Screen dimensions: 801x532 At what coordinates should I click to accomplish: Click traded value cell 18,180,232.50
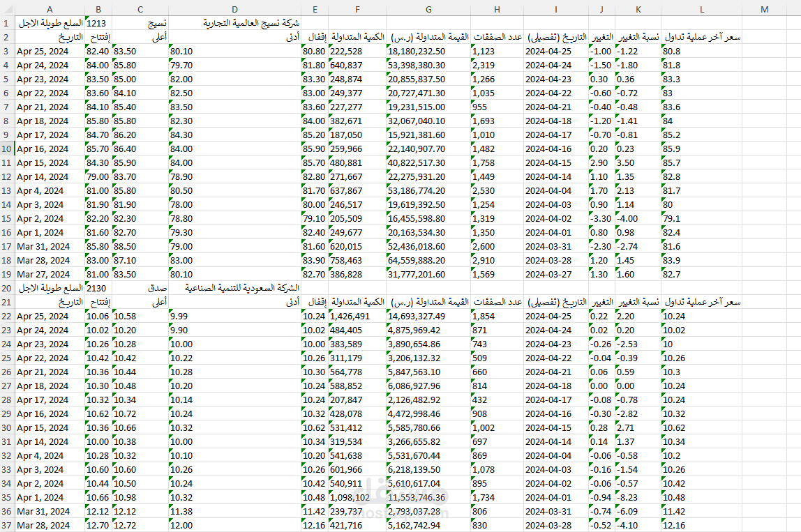(x=428, y=52)
